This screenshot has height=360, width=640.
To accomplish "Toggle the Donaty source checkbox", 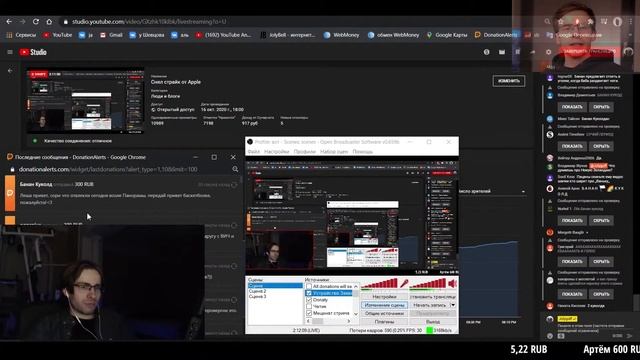I will click(309, 300).
